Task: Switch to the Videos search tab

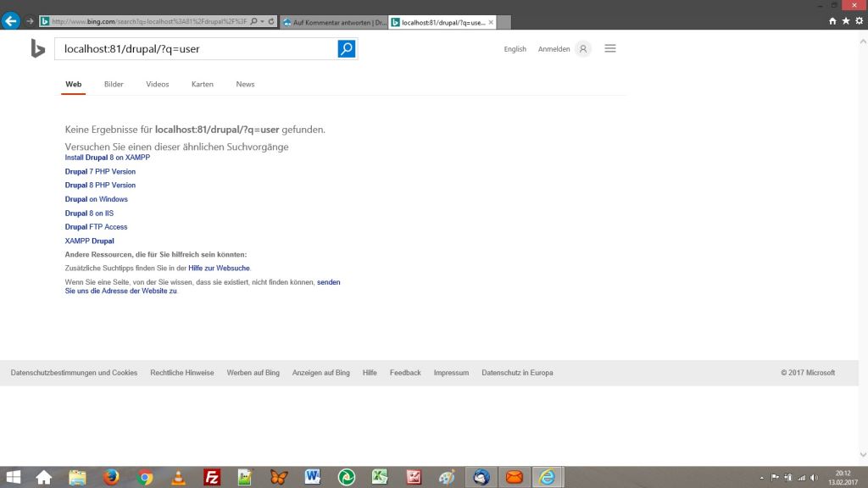Action: coord(157,85)
